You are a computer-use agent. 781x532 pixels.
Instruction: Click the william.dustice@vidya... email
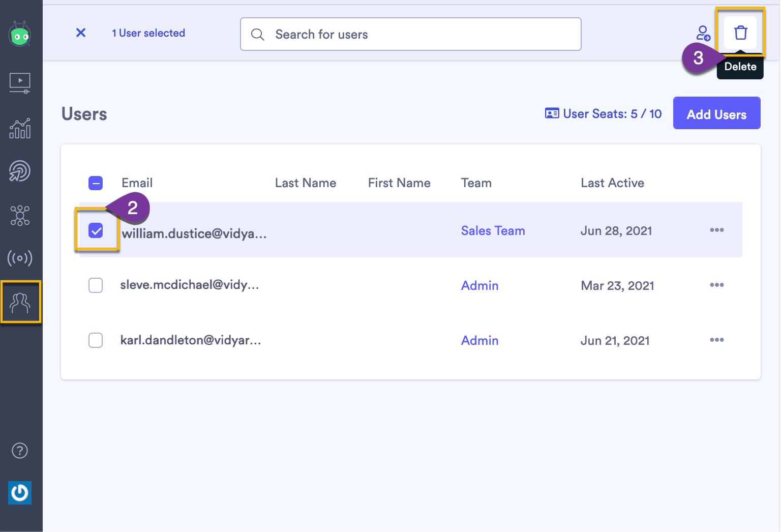194,234
